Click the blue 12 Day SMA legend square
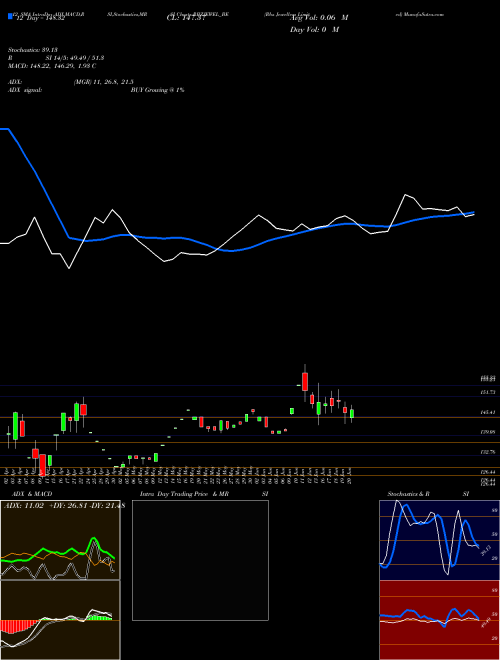The height and width of the screenshot is (660, 500). [10, 16]
